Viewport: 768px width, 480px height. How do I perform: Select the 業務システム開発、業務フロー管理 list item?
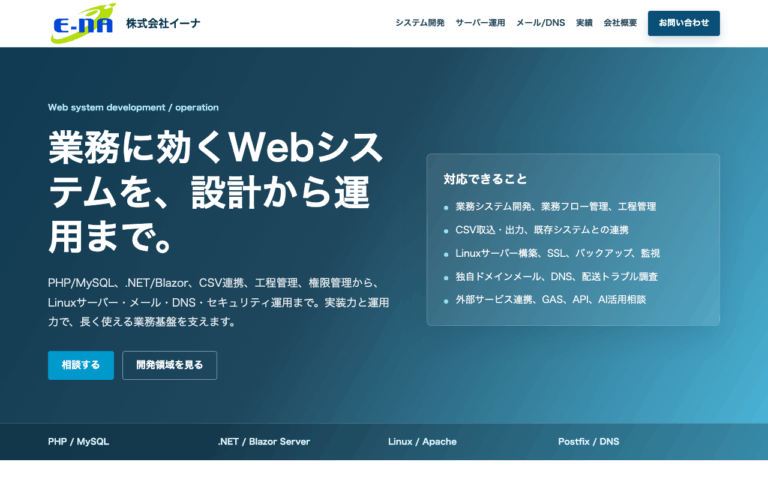click(555, 207)
